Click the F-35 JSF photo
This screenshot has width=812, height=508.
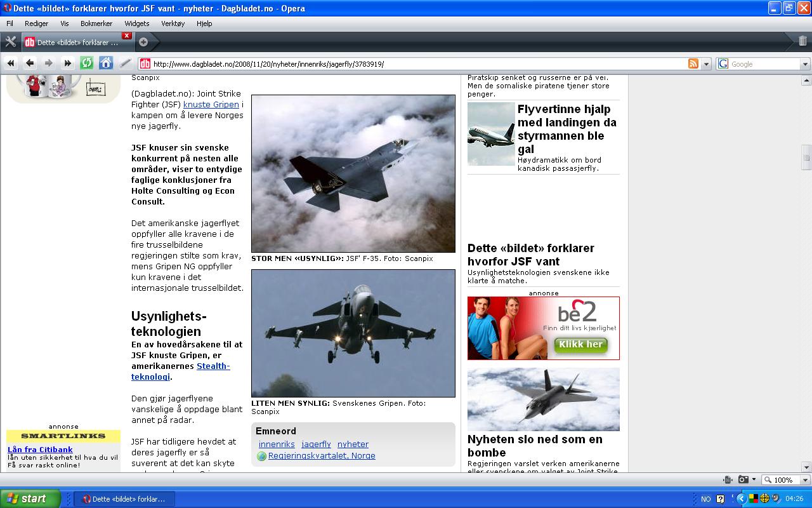353,174
